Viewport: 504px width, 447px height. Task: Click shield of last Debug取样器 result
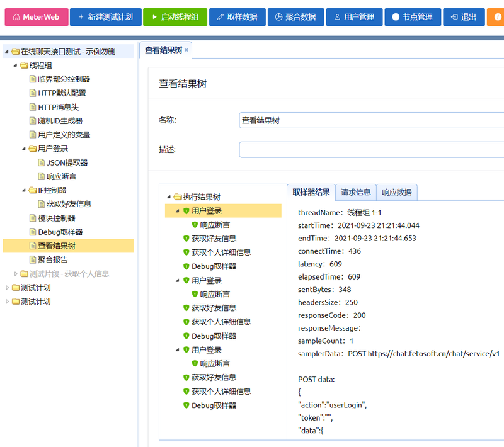tap(186, 405)
